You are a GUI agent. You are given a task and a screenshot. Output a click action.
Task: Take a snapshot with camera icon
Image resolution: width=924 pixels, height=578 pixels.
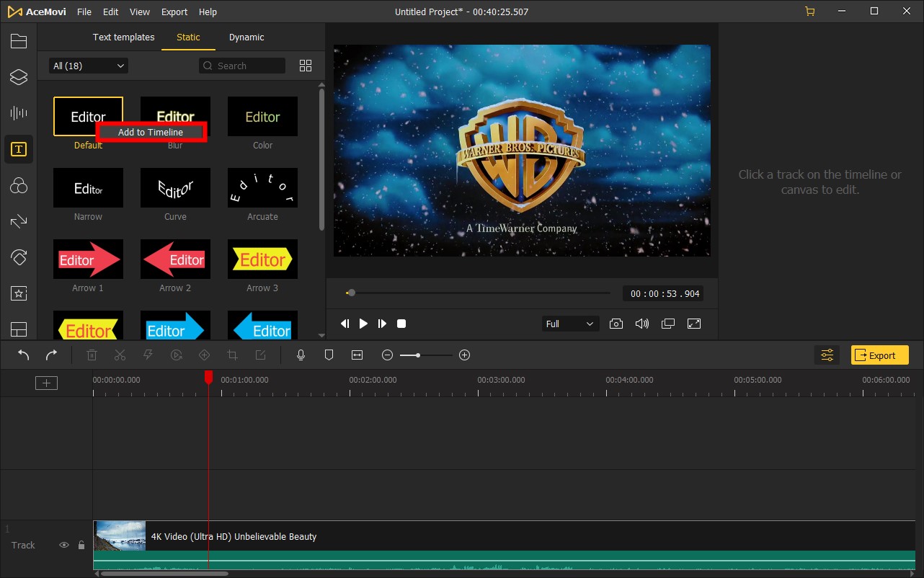tap(616, 324)
